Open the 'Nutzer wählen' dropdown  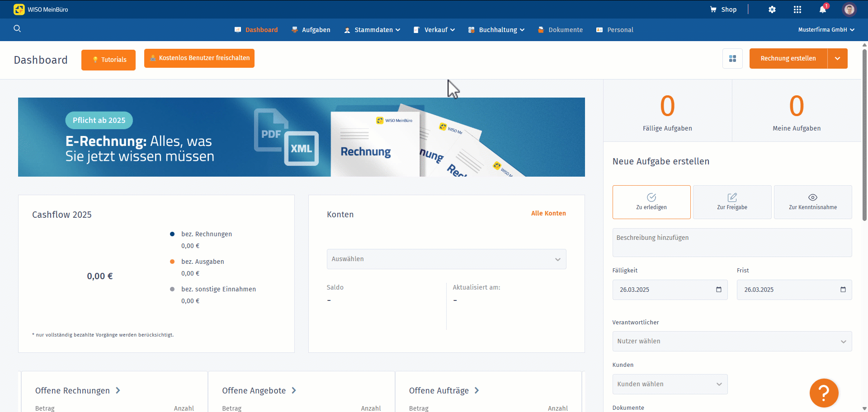pyautogui.click(x=732, y=342)
